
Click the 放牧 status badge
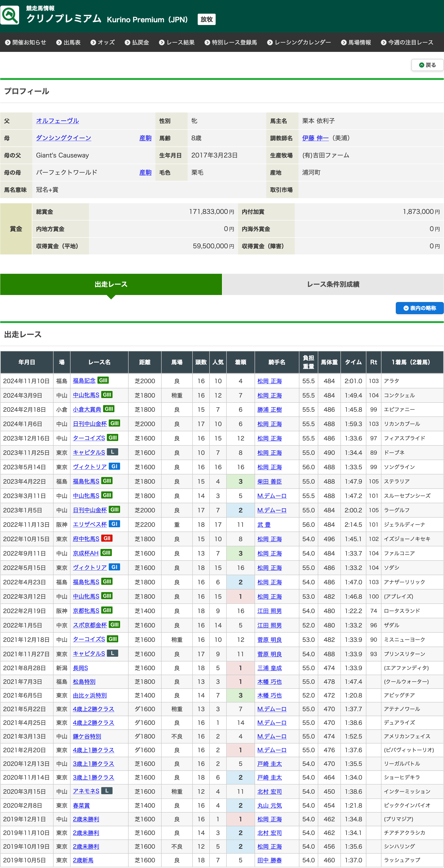pos(207,19)
